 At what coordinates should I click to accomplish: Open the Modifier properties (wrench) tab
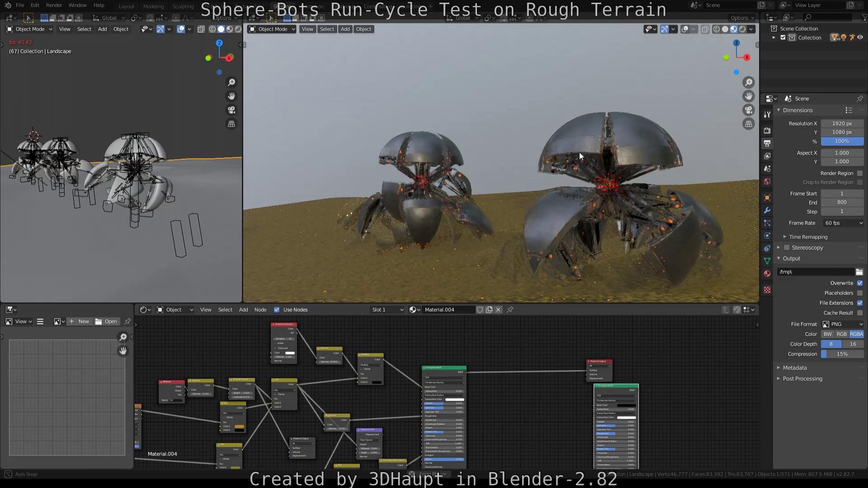pyautogui.click(x=767, y=210)
